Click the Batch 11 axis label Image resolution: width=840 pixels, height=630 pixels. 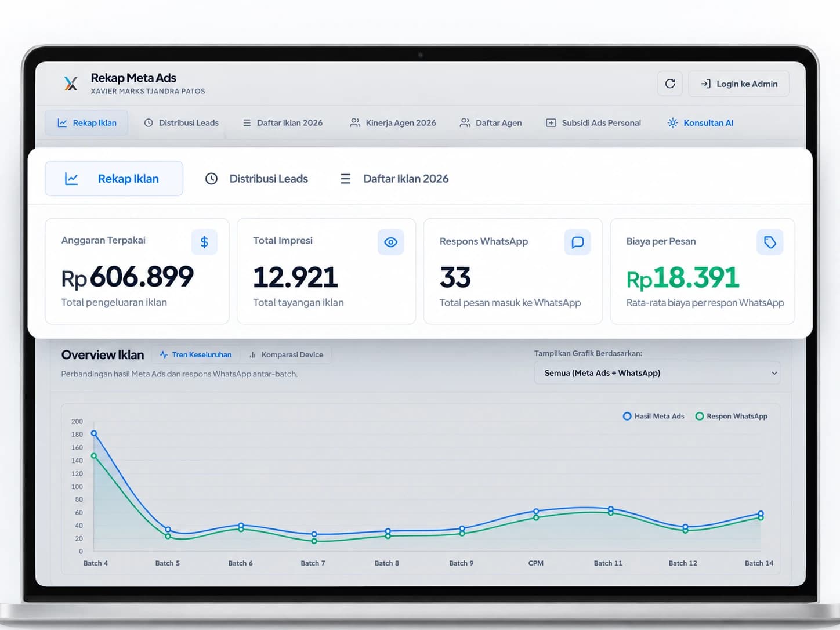pos(608,563)
